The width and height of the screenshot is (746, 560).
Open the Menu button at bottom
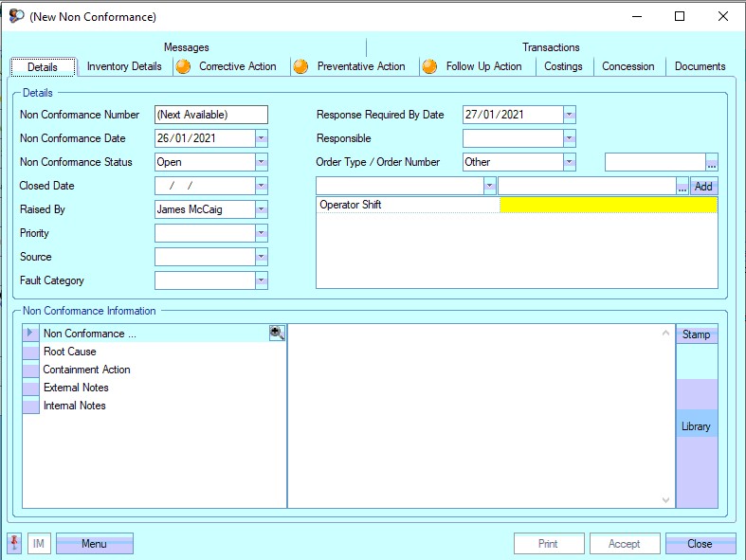(x=94, y=544)
